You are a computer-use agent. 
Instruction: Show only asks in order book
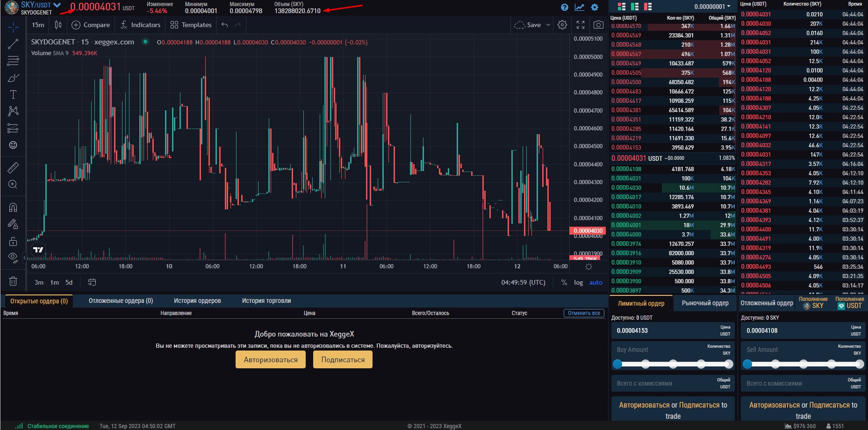pos(648,7)
